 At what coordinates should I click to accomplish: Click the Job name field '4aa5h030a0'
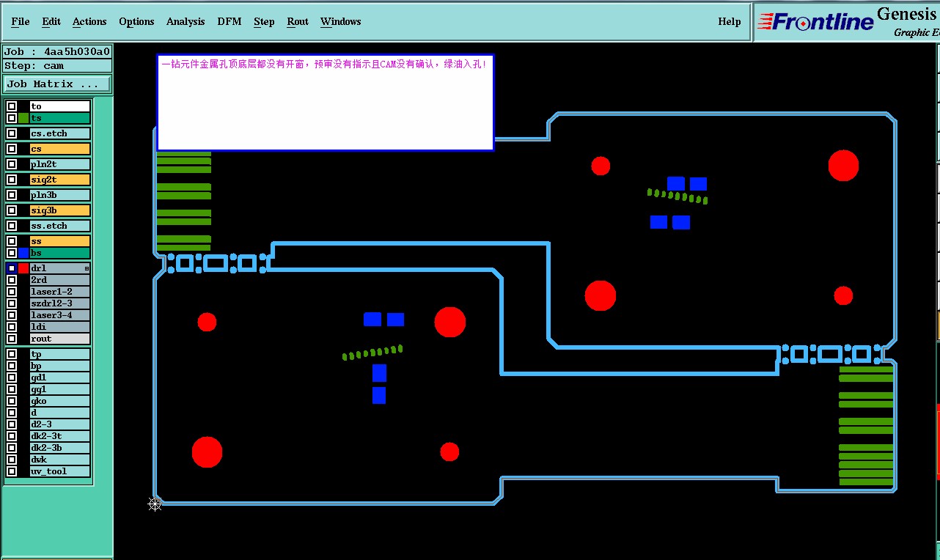coord(57,51)
